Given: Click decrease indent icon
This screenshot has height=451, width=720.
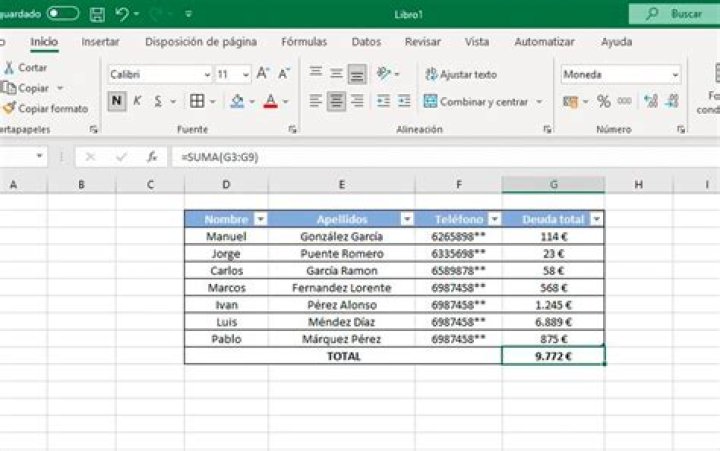Looking at the screenshot, I should 383,101.
